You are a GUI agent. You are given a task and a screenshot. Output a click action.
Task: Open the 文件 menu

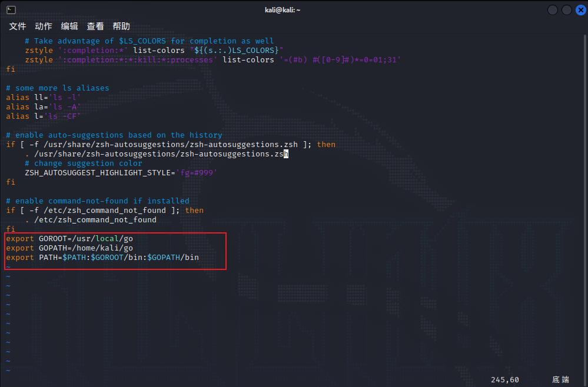coord(17,26)
